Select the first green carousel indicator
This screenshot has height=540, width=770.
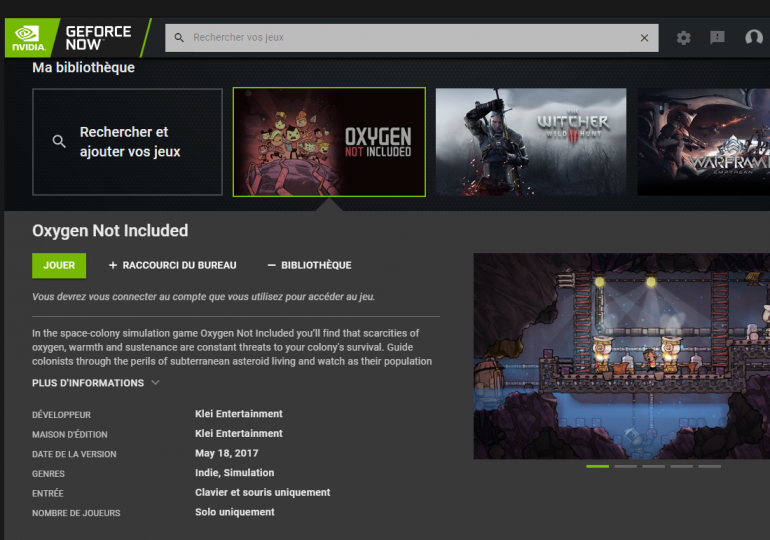pos(598,466)
